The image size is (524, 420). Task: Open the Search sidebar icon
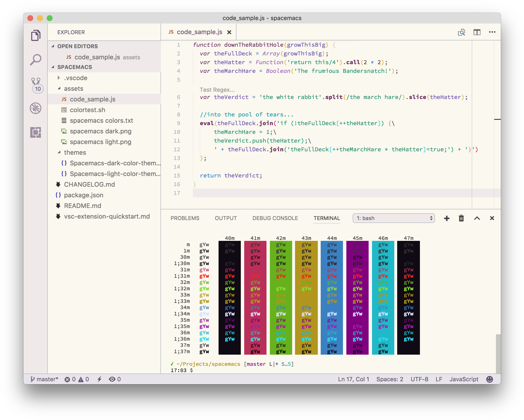36,59
